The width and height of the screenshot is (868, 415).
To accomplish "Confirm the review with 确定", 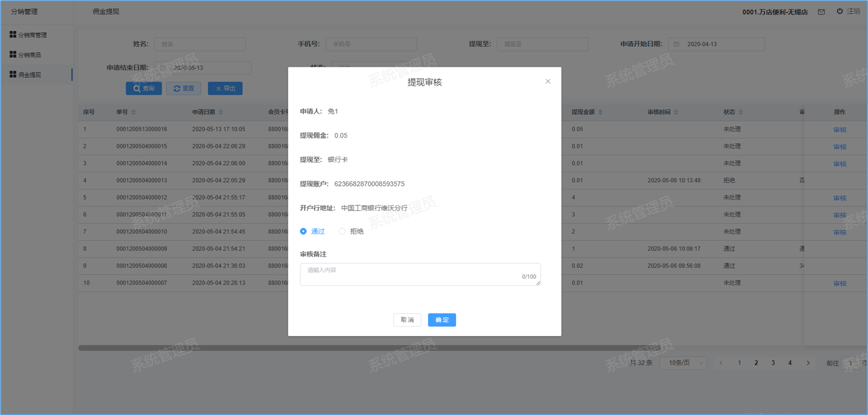I will (442, 320).
